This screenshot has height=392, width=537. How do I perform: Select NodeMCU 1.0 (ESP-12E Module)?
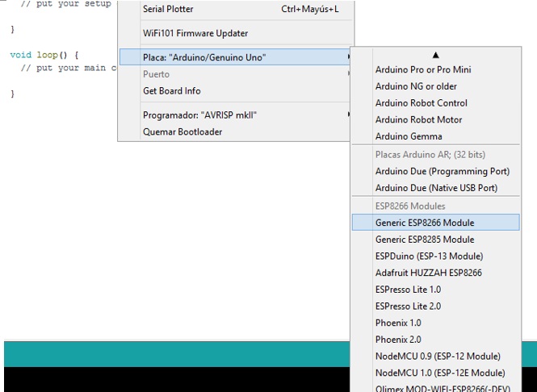440,373
